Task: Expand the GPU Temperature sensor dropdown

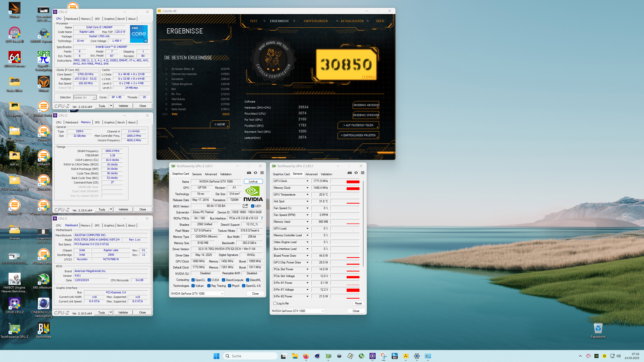Action: (x=307, y=195)
